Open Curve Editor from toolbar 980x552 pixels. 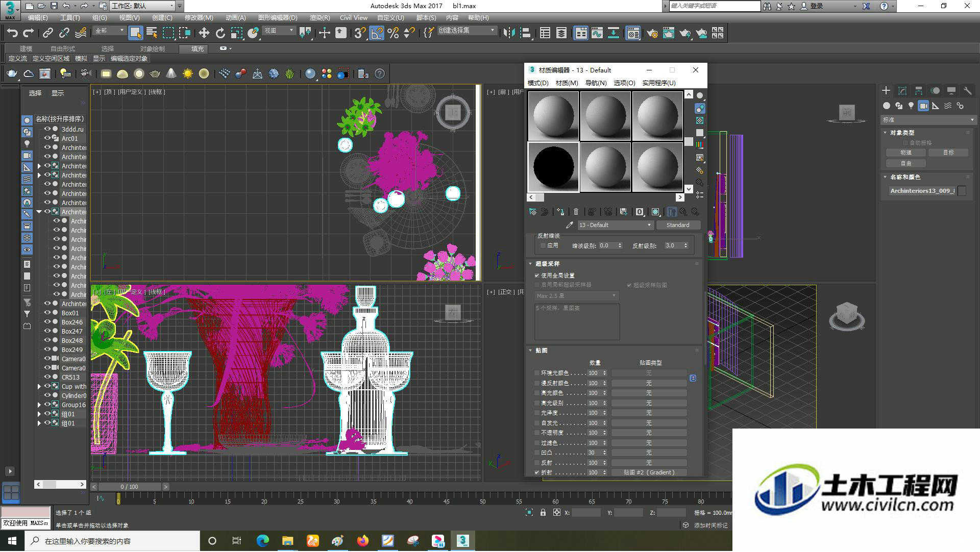pos(597,33)
